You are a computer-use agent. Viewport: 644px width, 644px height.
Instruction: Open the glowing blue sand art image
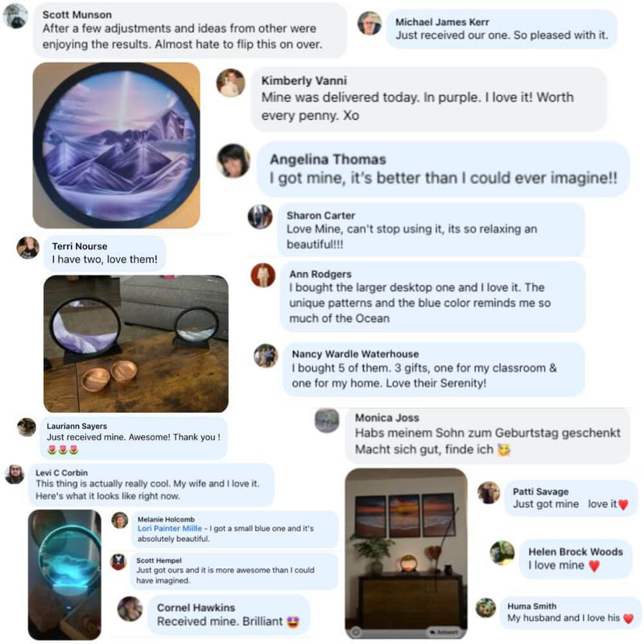[x=64, y=574]
